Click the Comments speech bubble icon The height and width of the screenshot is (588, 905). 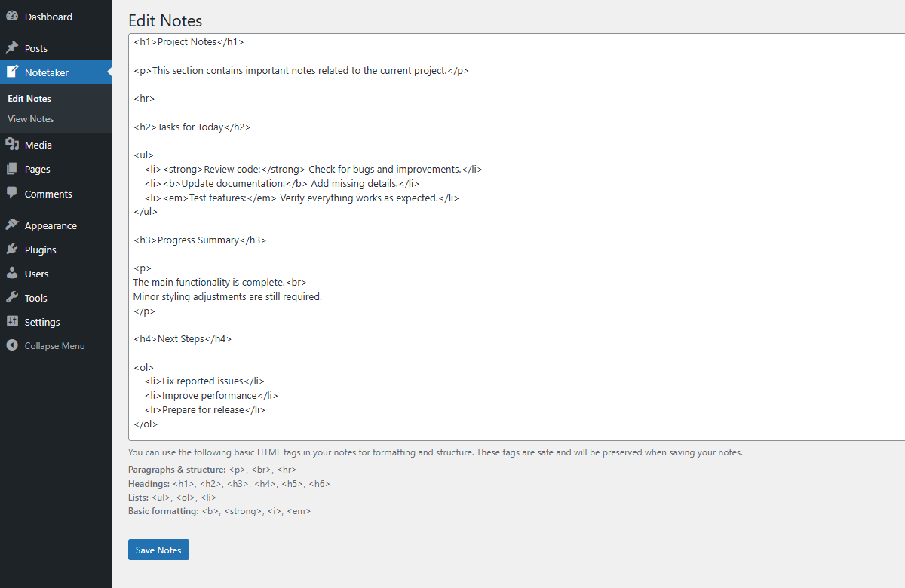[12, 194]
